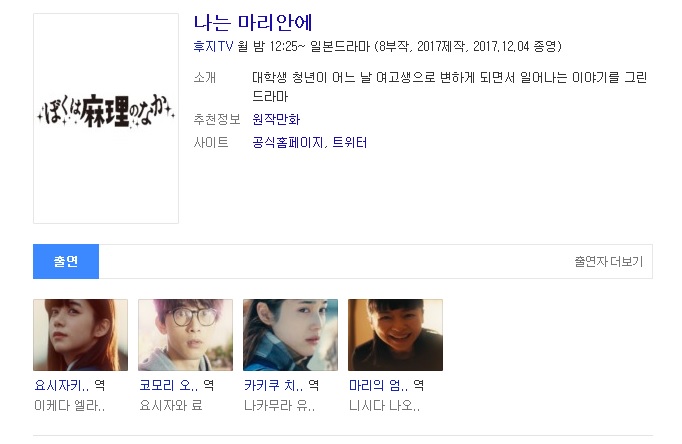This screenshot has width=682, height=444.
Task: Click the actor name 이케다 엘라..
Action: click(70, 405)
